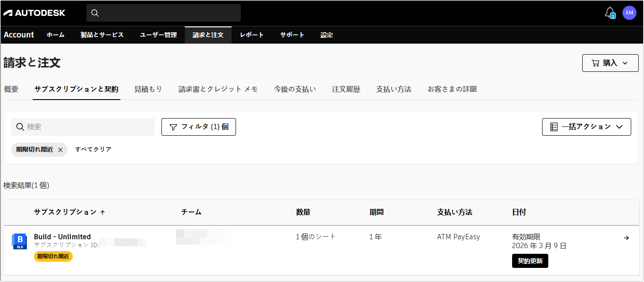Switch to the 見積もり tab
644x282 pixels.
click(x=148, y=89)
